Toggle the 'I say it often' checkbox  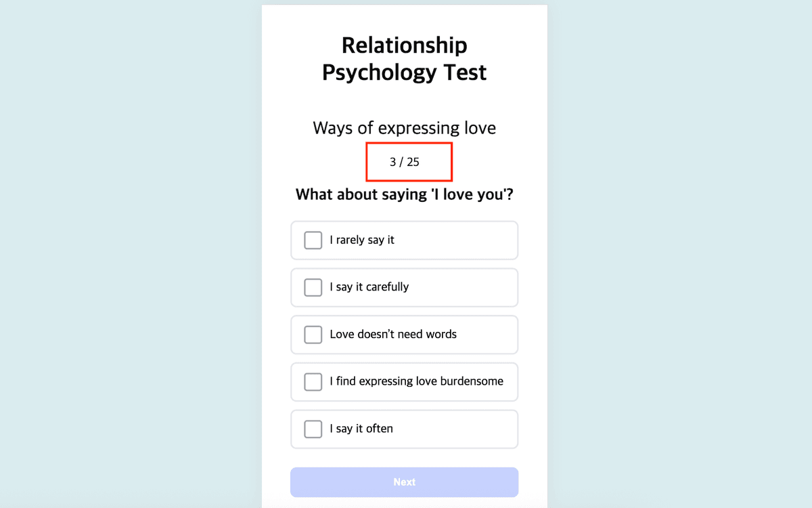(313, 429)
